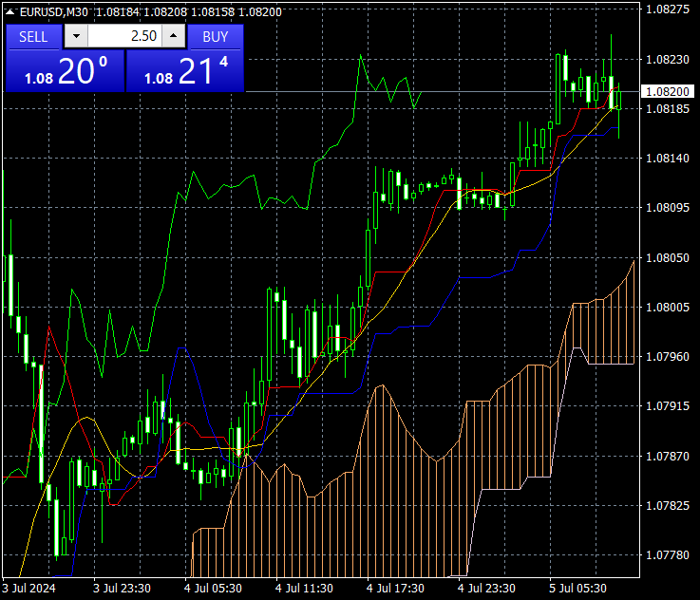Image resolution: width=700 pixels, height=600 pixels.
Task: Click the 1.07960 price scale label
Action: point(668,357)
